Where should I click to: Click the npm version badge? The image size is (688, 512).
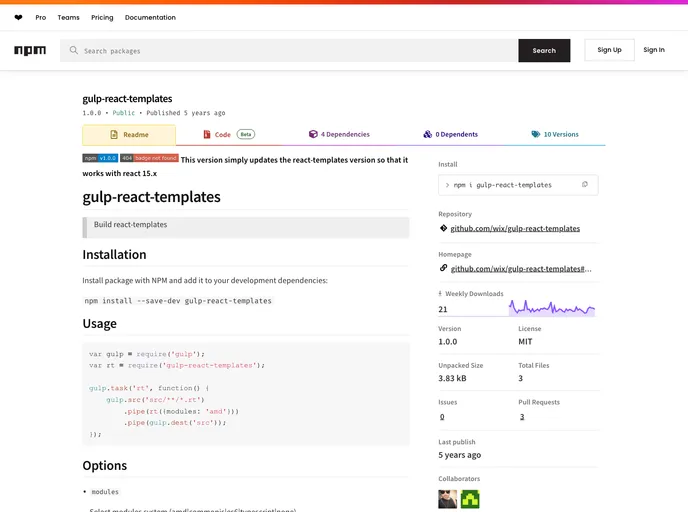click(100, 158)
